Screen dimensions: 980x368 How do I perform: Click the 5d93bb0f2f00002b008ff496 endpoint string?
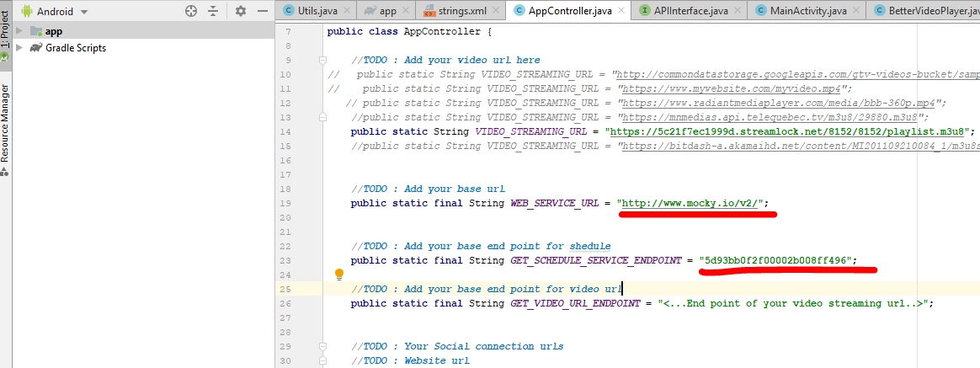(775, 260)
